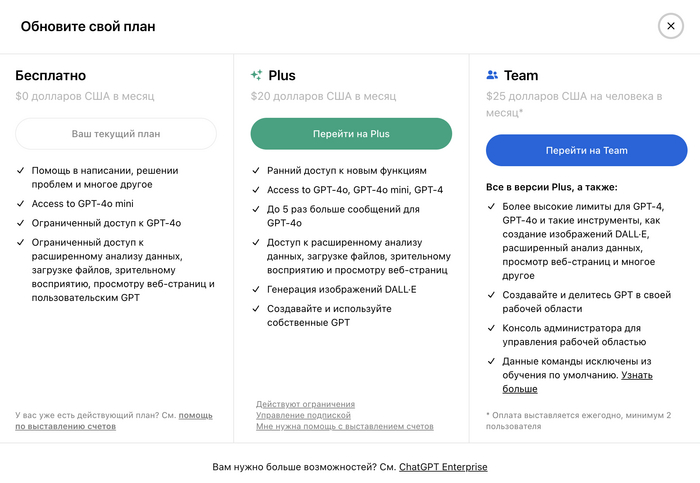Click checkmark beside «Access to GPT-4o mini»

[x=21, y=205]
